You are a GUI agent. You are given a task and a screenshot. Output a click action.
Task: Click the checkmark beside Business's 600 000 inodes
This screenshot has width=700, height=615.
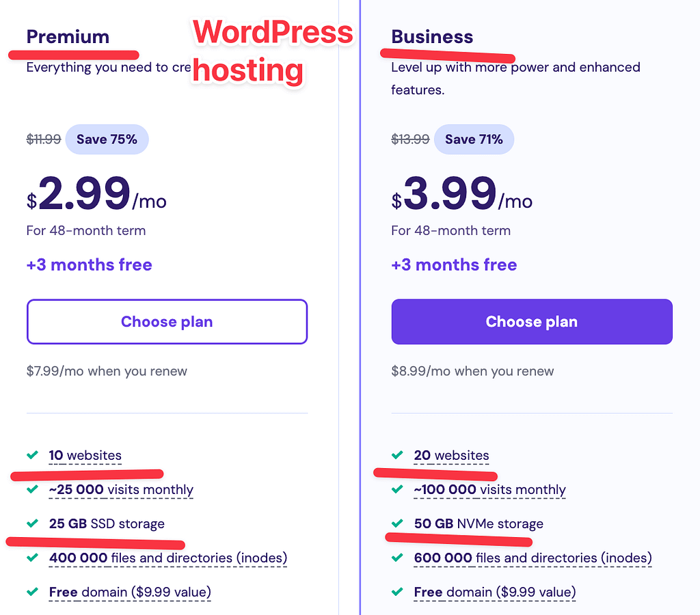pyautogui.click(x=396, y=558)
